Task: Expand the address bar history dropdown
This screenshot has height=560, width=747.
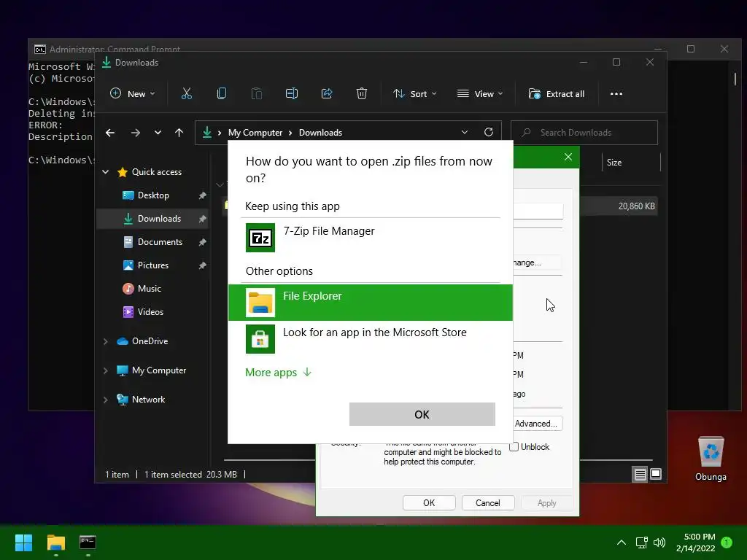Action: coord(465,133)
